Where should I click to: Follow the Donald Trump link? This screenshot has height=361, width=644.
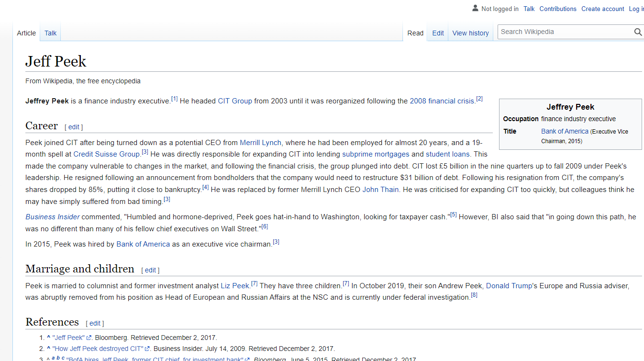click(x=509, y=286)
